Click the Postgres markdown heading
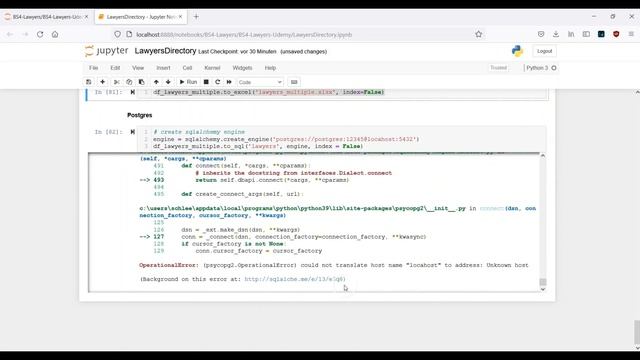This screenshot has height=360, width=640. (140, 116)
